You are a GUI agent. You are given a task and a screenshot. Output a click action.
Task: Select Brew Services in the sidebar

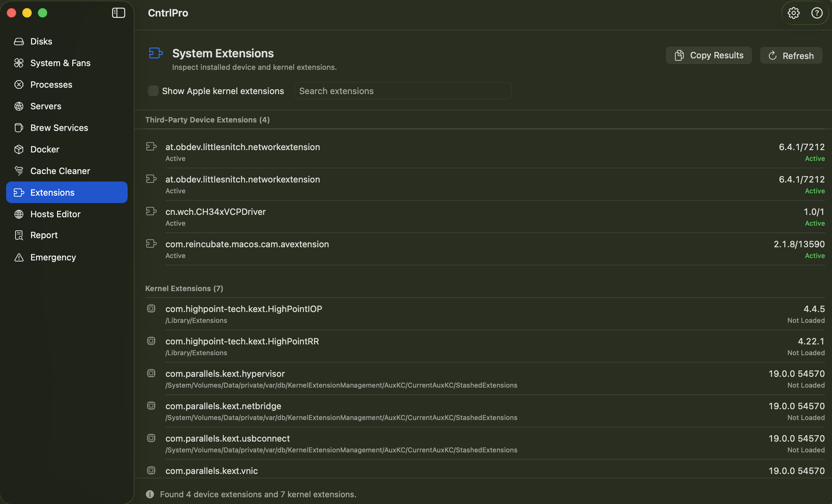(59, 128)
